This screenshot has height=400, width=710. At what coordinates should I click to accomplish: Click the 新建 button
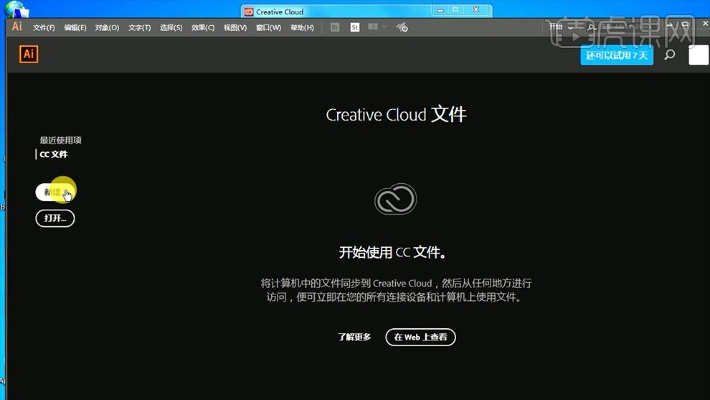[x=54, y=192]
